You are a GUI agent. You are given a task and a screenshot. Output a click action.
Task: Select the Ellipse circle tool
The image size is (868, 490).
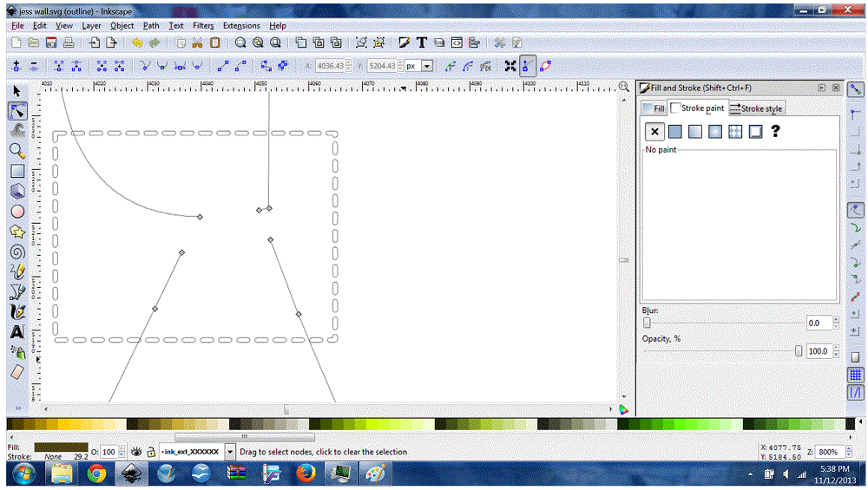coord(16,212)
